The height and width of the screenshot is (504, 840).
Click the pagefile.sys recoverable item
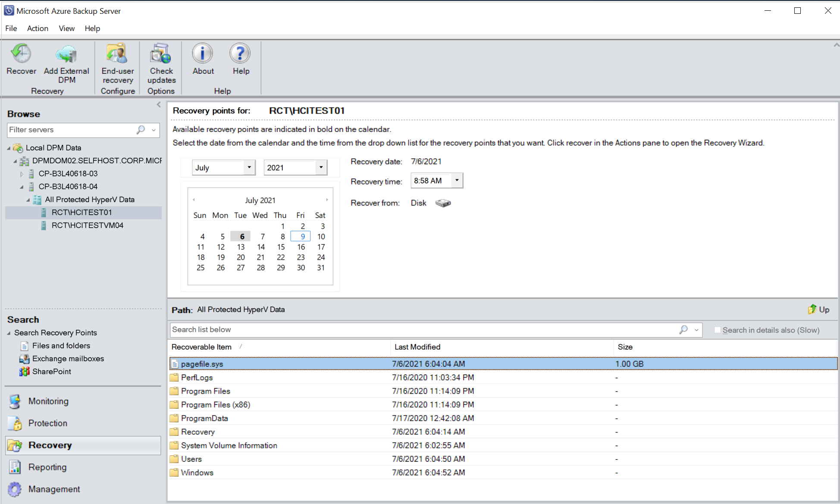[x=202, y=363]
